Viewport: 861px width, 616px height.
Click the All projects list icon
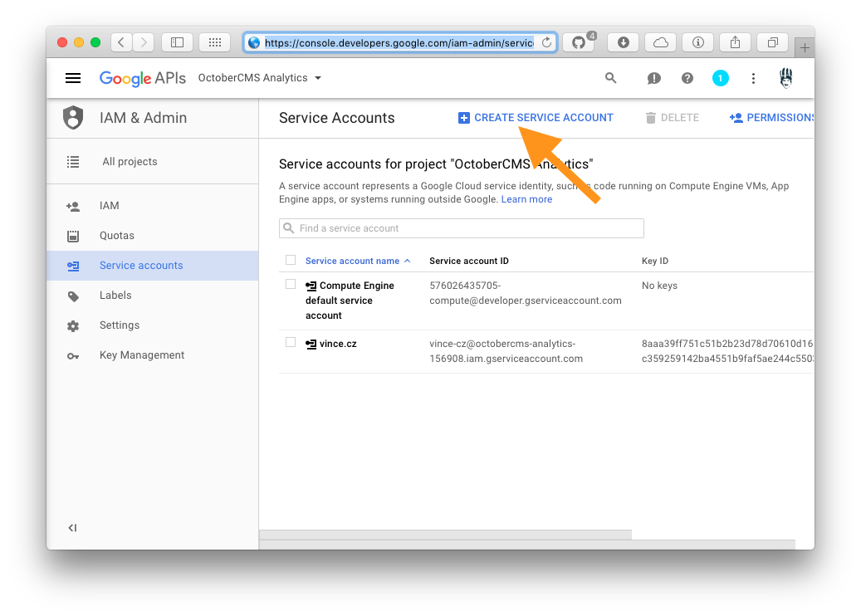73,162
